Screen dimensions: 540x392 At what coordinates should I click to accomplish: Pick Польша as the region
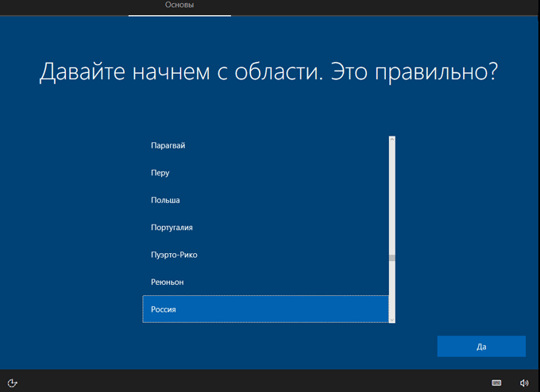[x=165, y=201]
